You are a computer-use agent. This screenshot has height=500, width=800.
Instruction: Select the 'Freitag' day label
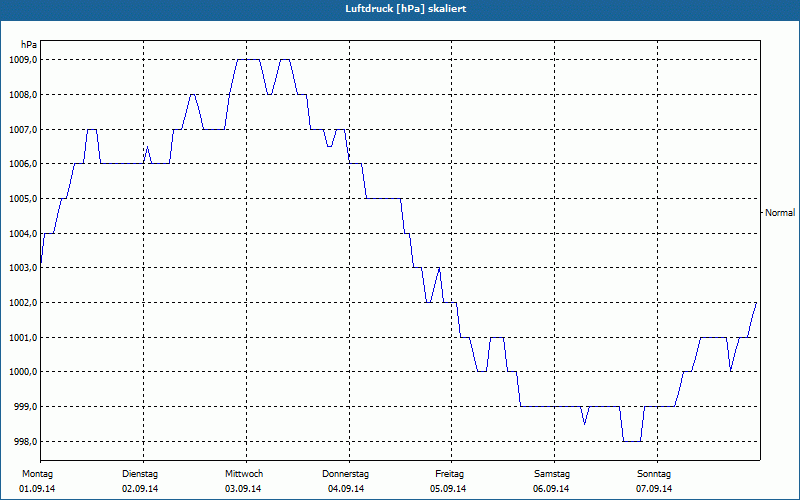click(x=449, y=474)
